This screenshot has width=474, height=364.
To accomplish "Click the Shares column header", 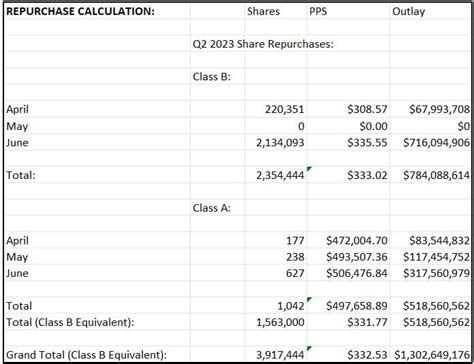I will click(x=263, y=11).
